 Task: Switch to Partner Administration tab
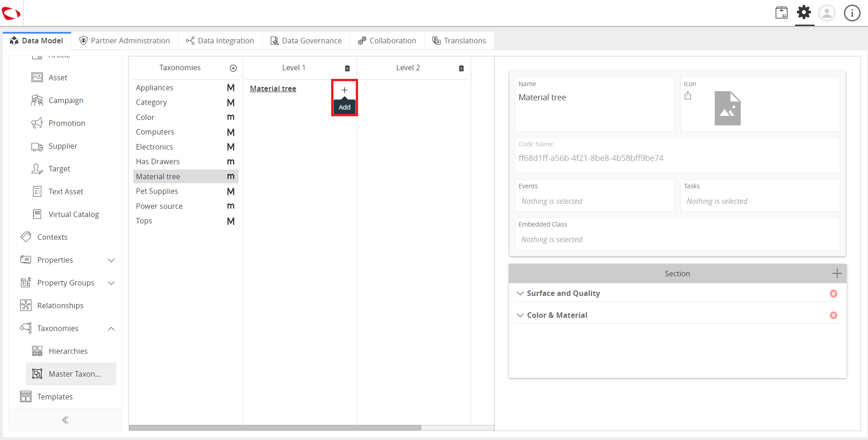click(x=125, y=41)
